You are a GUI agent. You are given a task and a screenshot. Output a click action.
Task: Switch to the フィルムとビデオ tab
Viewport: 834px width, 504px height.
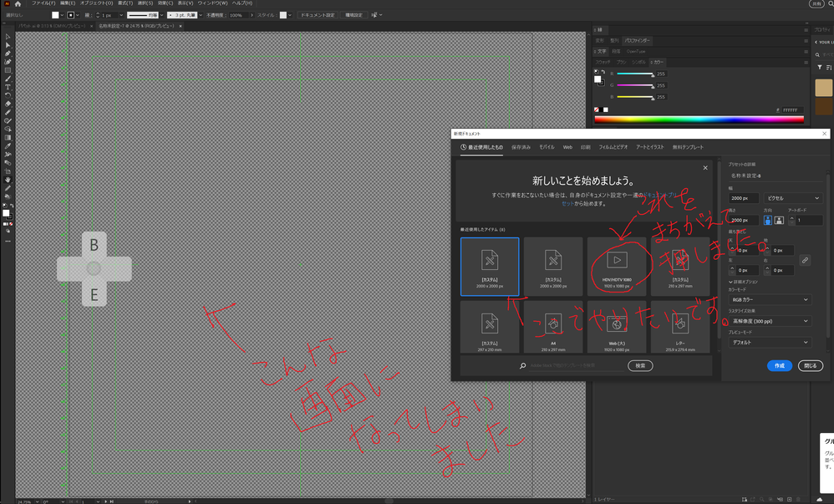pyautogui.click(x=613, y=147)
